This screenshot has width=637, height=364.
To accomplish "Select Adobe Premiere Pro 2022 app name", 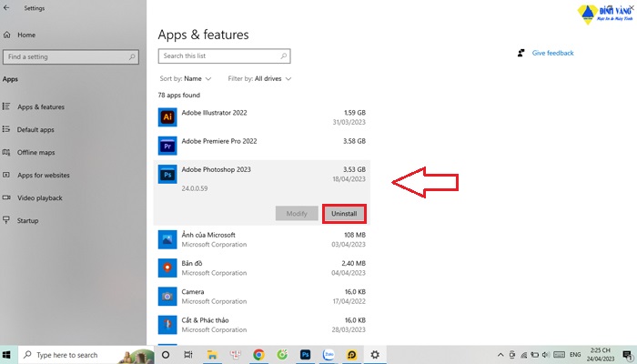I will (x=219, y=141).
